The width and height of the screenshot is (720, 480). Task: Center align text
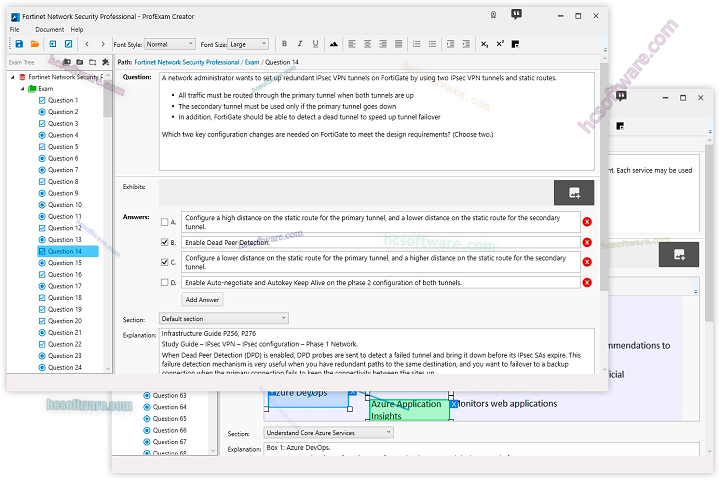[367, 44]
